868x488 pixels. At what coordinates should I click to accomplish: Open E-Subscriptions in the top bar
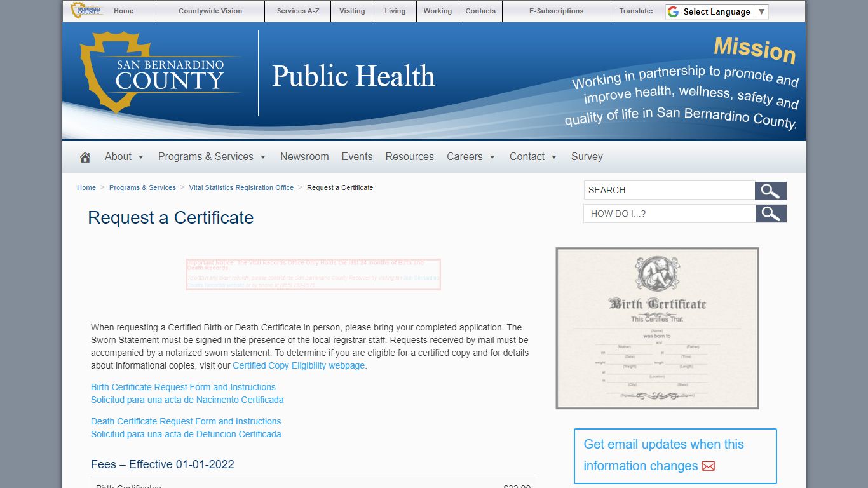pos(557,11)
